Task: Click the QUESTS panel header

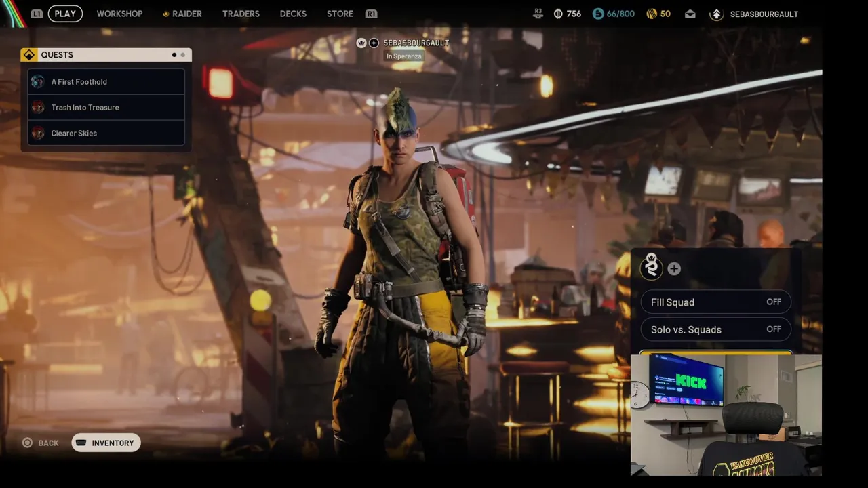Action: tap(106, 55)
